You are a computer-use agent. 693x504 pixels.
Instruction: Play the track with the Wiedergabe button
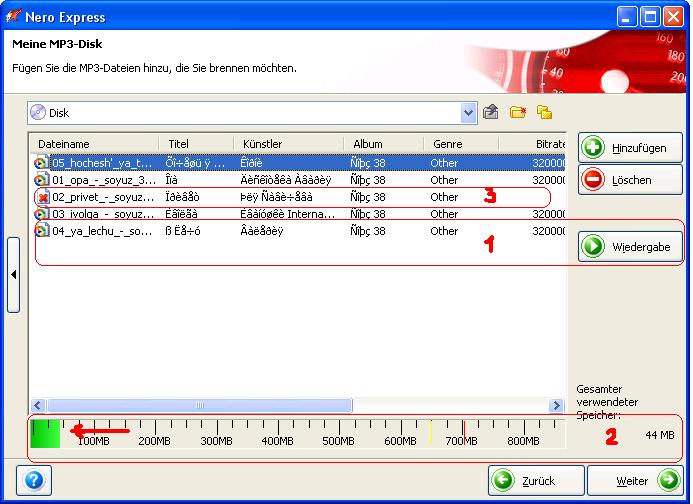pos(630,246)
